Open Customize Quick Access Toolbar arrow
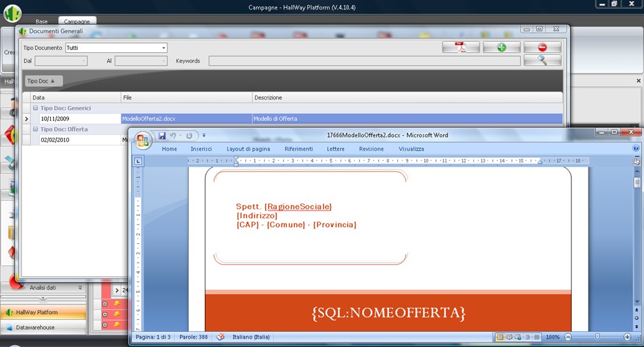The width and height of the screenshot is (644, 347). coord(204,135)
